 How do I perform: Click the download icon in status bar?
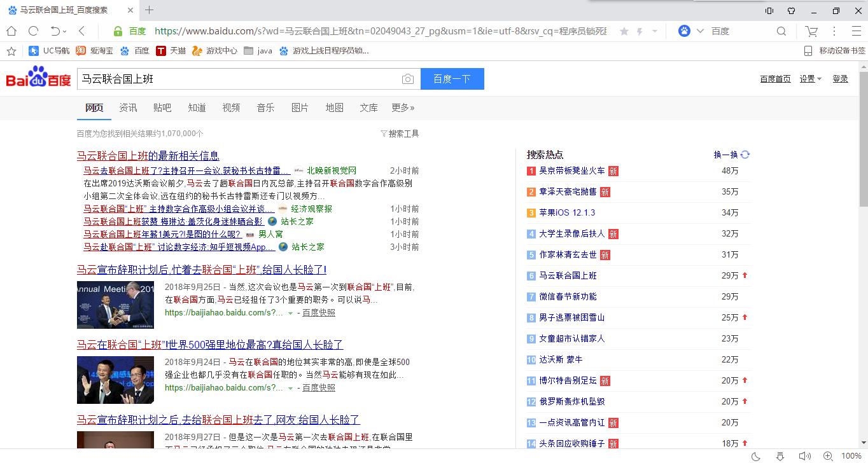[x=780, y=456]
